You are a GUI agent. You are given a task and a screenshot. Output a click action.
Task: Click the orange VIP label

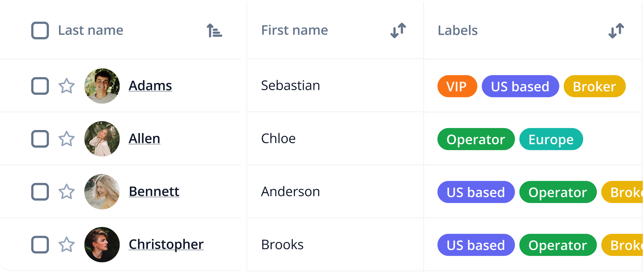457,86
